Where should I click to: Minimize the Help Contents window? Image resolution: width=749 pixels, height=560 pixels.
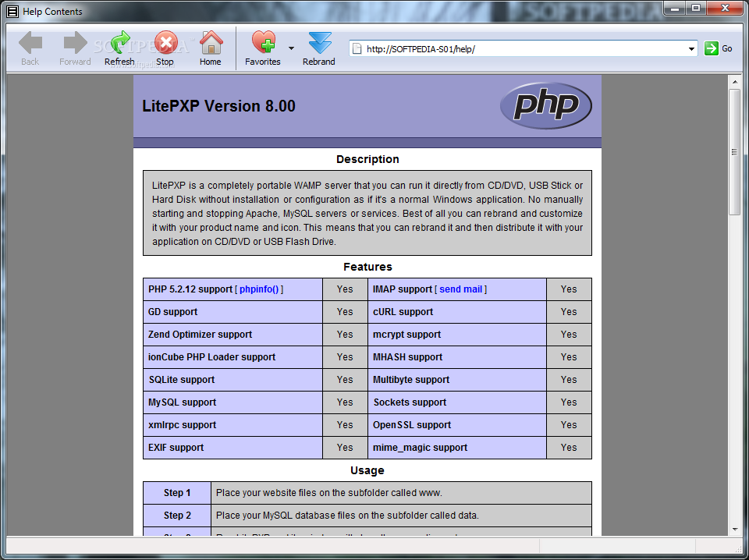(x=676, y=8)
